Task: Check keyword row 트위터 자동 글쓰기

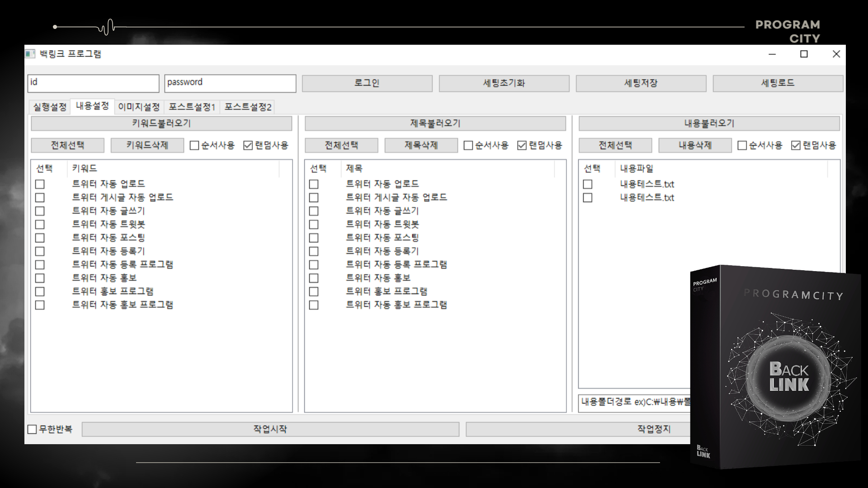Action: point(40,211)
